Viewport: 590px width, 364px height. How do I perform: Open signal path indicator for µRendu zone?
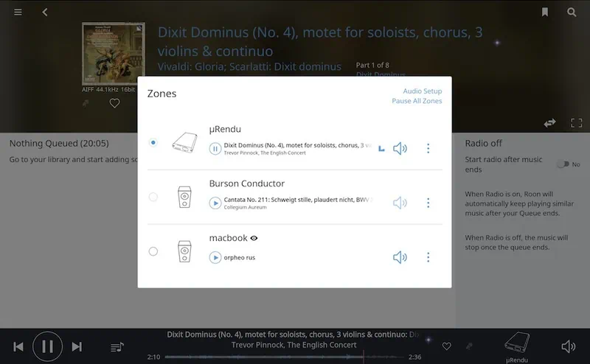(x=381, y=149)
